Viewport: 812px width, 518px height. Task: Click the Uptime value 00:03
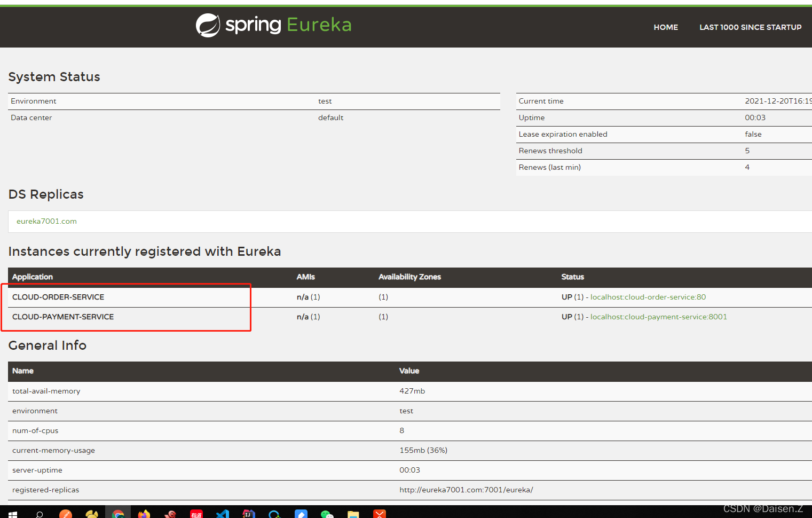click(755, 117)
